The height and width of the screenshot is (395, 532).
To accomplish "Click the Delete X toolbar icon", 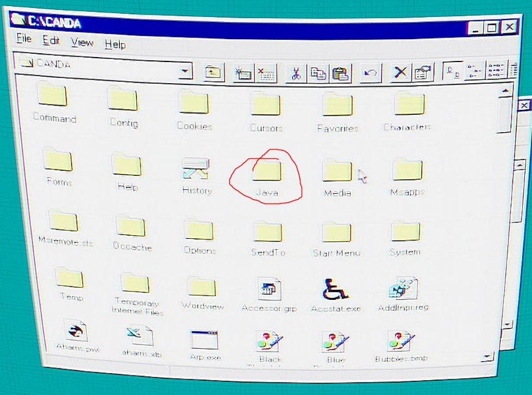I will [400, 72].
